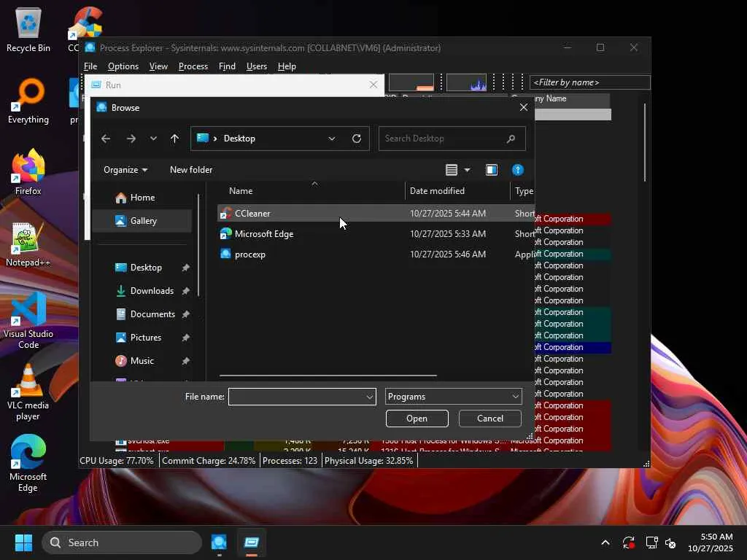
Task: Open the Find menu in Process Explorer
Action: (227, 66)
